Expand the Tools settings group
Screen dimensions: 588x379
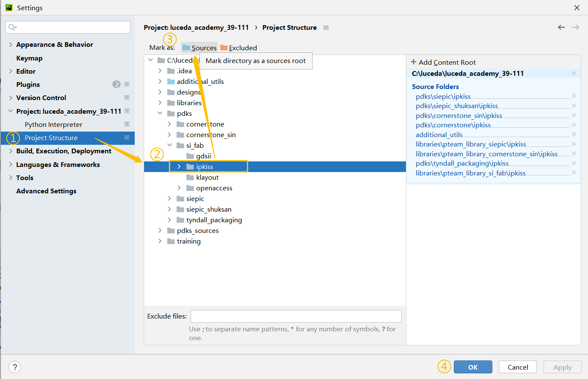click(11, 178)
